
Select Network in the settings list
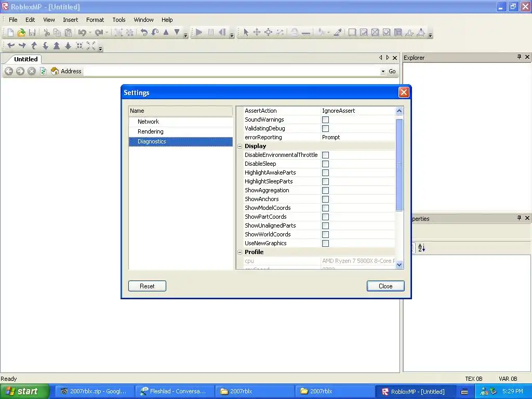[180, 122]
